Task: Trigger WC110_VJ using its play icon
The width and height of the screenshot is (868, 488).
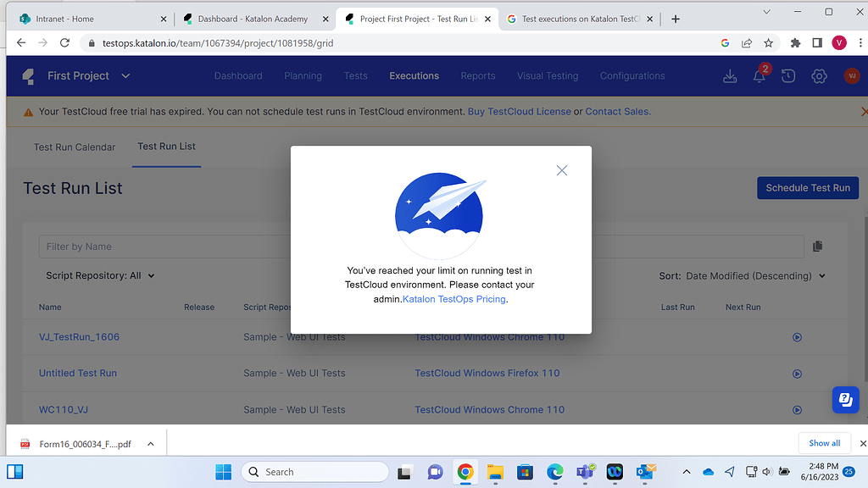Action: tap(797, 409)
